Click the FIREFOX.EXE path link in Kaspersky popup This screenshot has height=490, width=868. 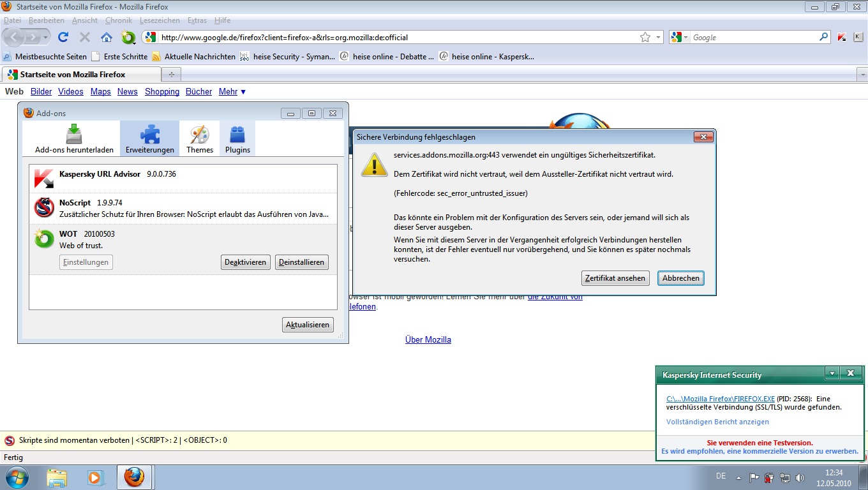point(721,398)
